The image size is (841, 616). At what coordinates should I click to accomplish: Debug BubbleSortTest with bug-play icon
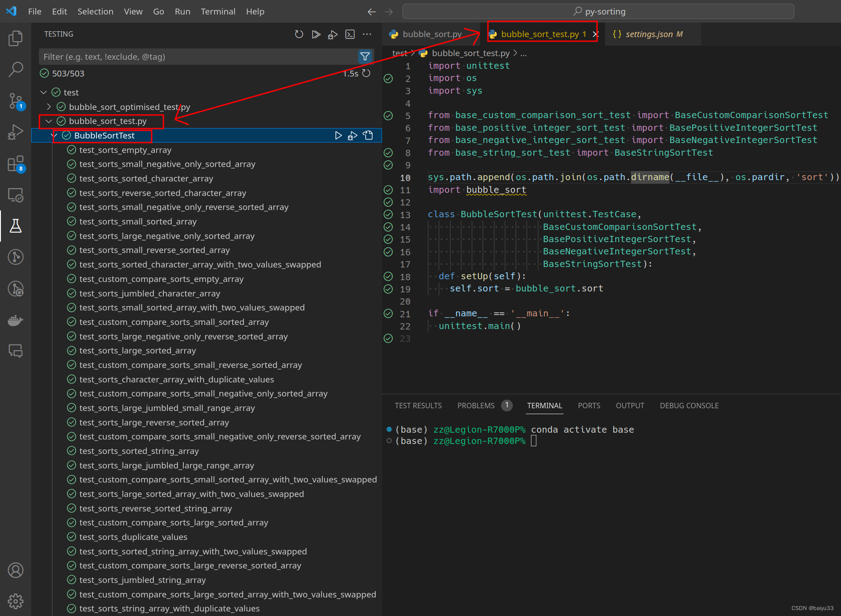353,135
